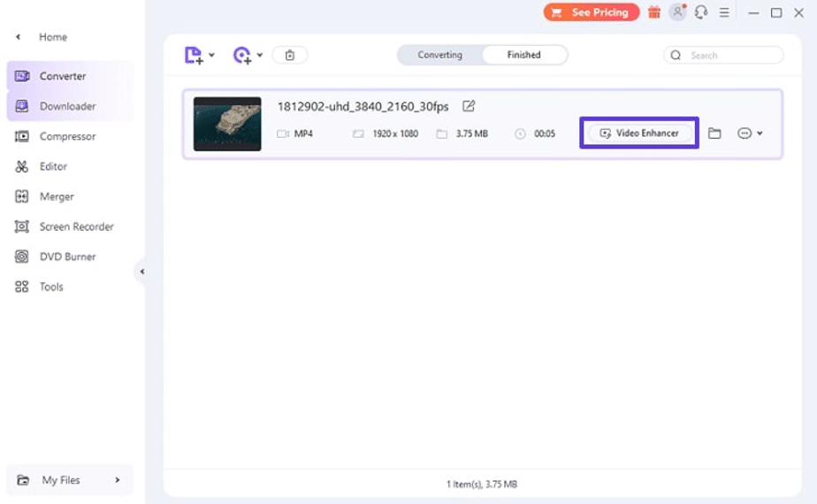
Task: Select Compressor in the sidebar
Action: pyautogui.click(x=70, y=136)
